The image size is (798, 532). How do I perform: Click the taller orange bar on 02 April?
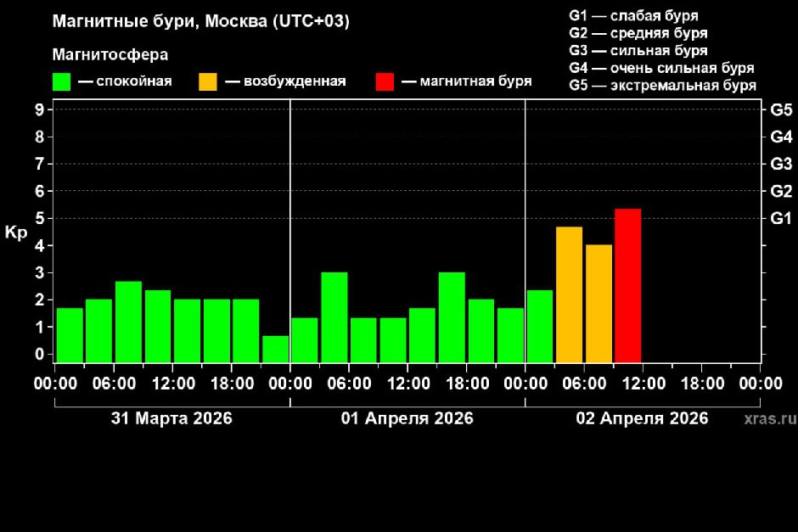point(569,294)
